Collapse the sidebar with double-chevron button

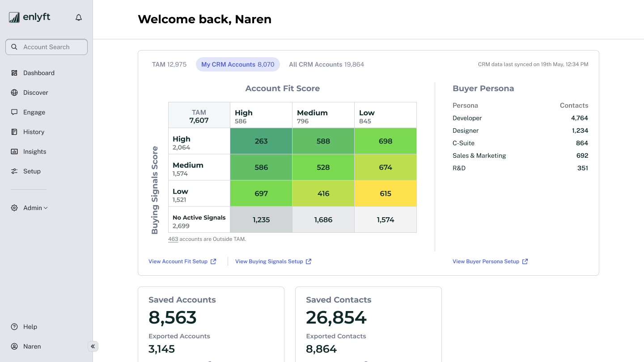click(93, 346)
